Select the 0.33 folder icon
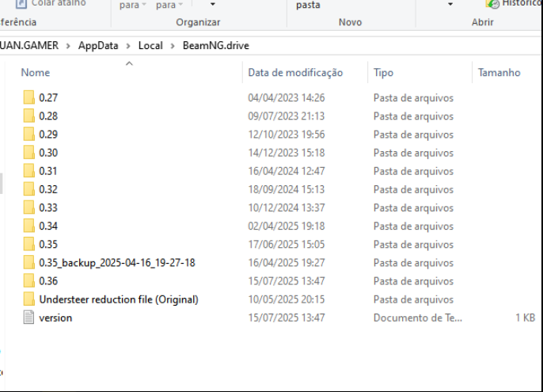The image size is (543, 392). pos(29,207)
